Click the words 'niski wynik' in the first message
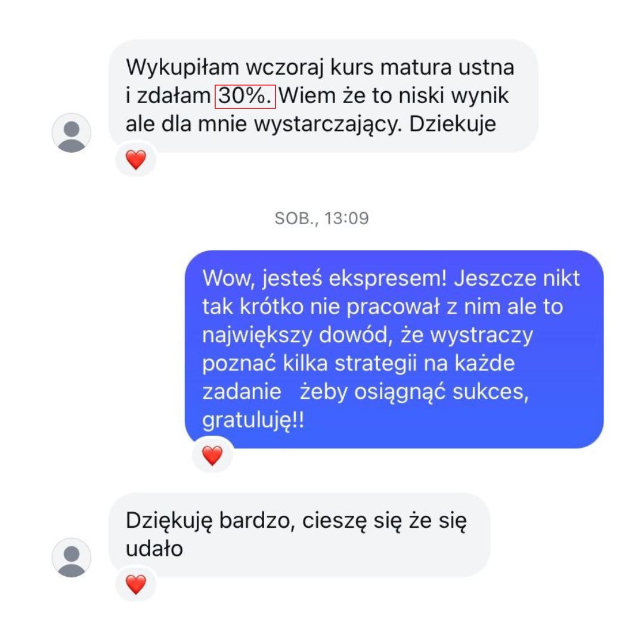This screenshot has width=644, height=644. (454, 96)
